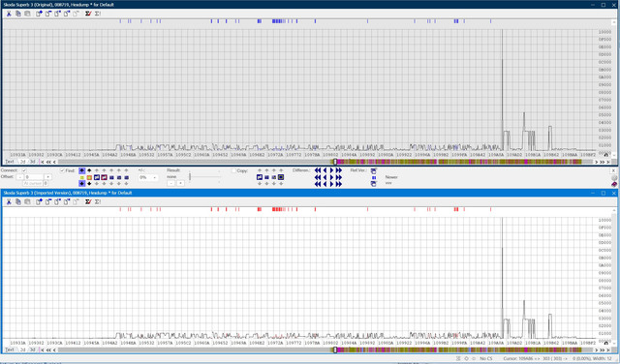This screenshot has height=364, width=620.
Task: Adjust the vertical Result slider
Action: point(190,177)
